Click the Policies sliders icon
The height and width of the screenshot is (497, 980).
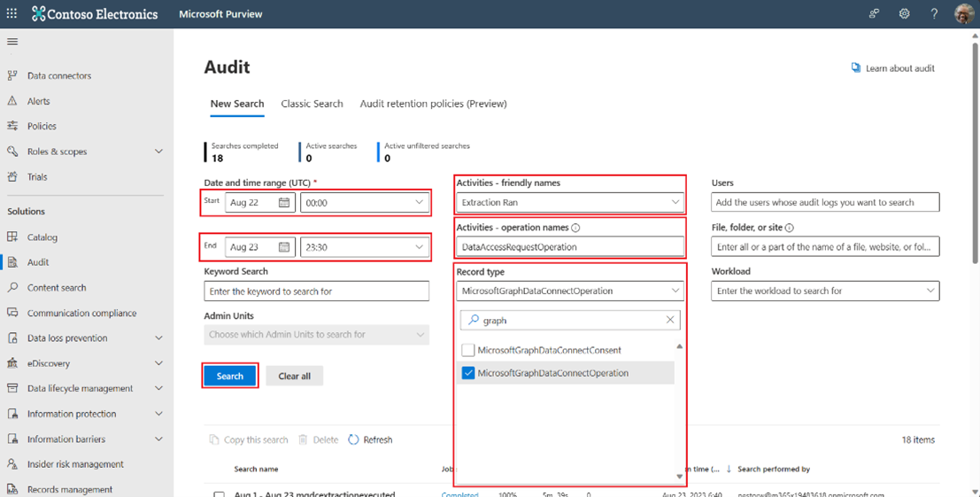click(12, 126)
